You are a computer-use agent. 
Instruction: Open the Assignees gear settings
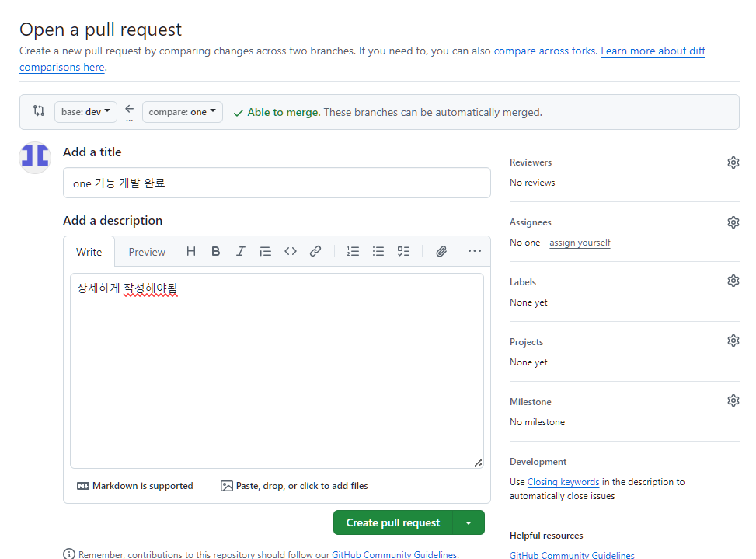733,222
